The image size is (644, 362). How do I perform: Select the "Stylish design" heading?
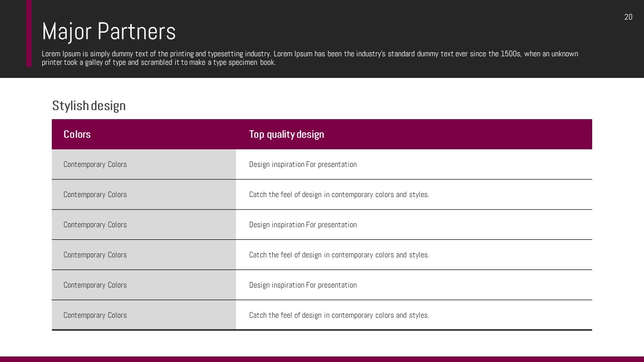pos(89,106)
